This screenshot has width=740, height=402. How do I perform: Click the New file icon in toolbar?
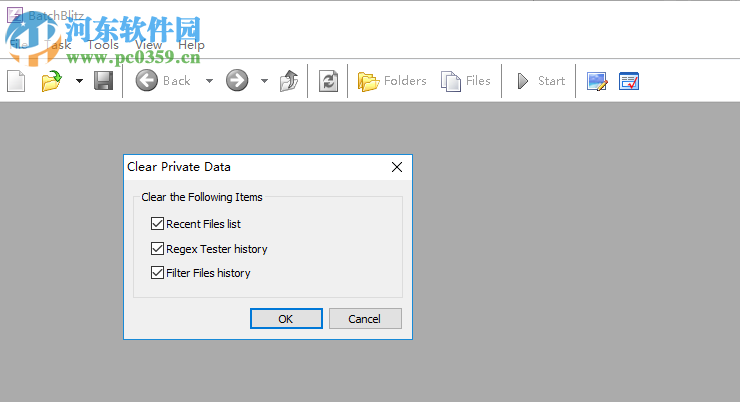tap(16, 81)
